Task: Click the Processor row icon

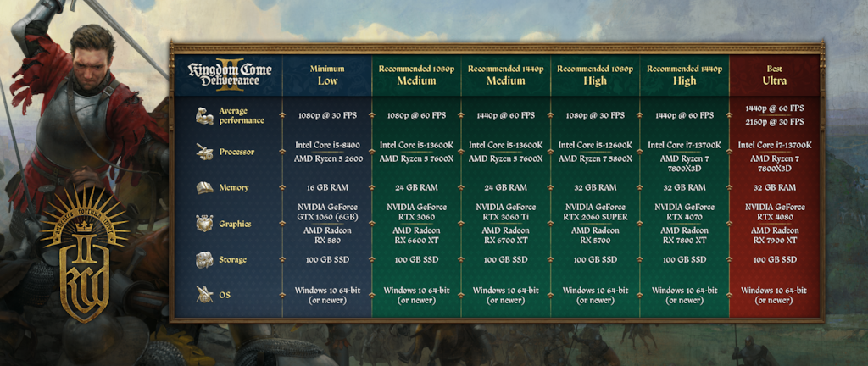Action: coord(204,152)
